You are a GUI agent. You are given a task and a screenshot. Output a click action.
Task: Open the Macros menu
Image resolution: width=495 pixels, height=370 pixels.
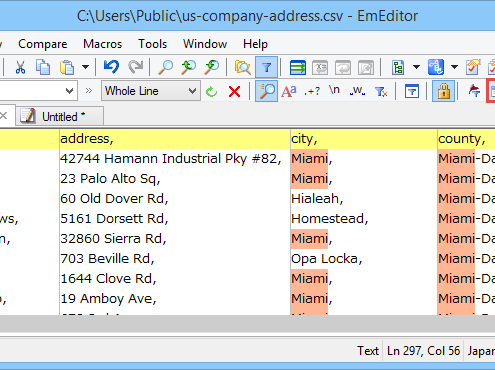[x=103, y=44]
